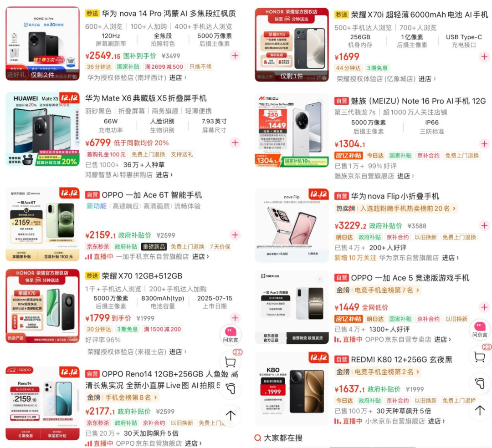
Task: Add Honor X70i to cart with plus icon
Action: [x=484, y=57]
